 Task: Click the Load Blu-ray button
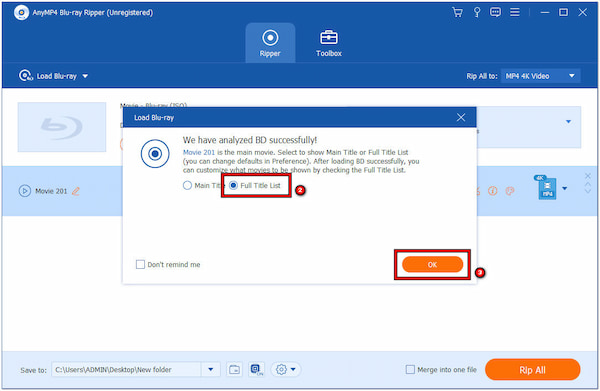point(48,76)
